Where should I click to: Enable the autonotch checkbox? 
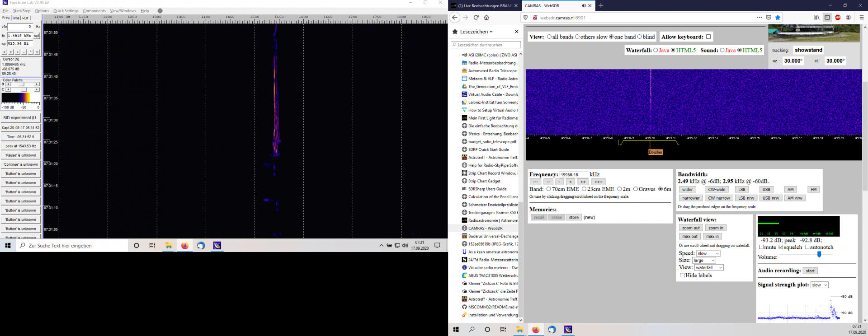click(807, 247)
